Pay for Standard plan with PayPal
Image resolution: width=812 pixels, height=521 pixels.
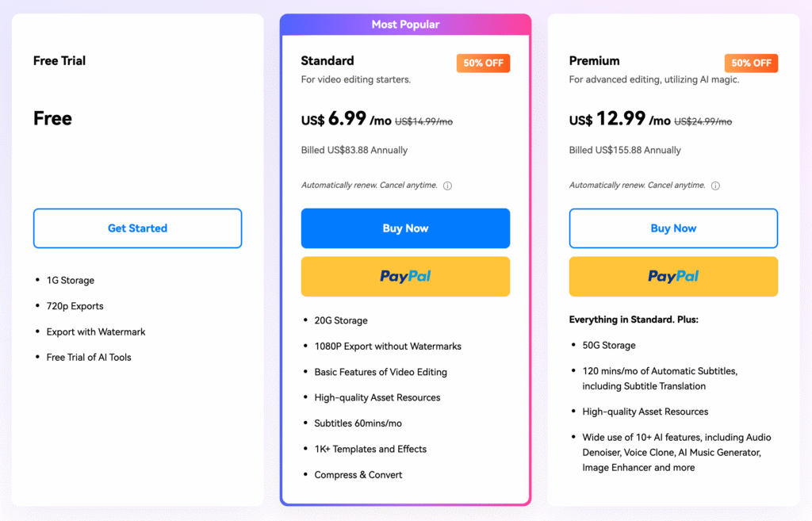(405, 277)
